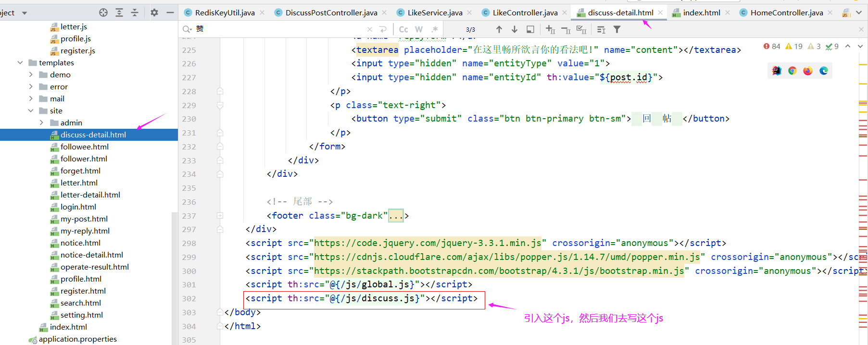Show hidden editor tabs list
Viewport: 868px width, 345px height.
(x=859, y=12)
